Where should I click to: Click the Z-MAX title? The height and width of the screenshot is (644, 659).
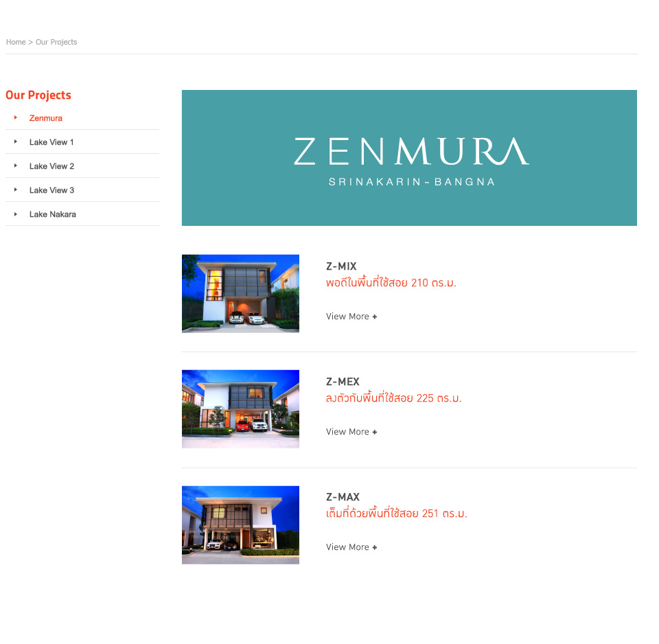[343, 497]
